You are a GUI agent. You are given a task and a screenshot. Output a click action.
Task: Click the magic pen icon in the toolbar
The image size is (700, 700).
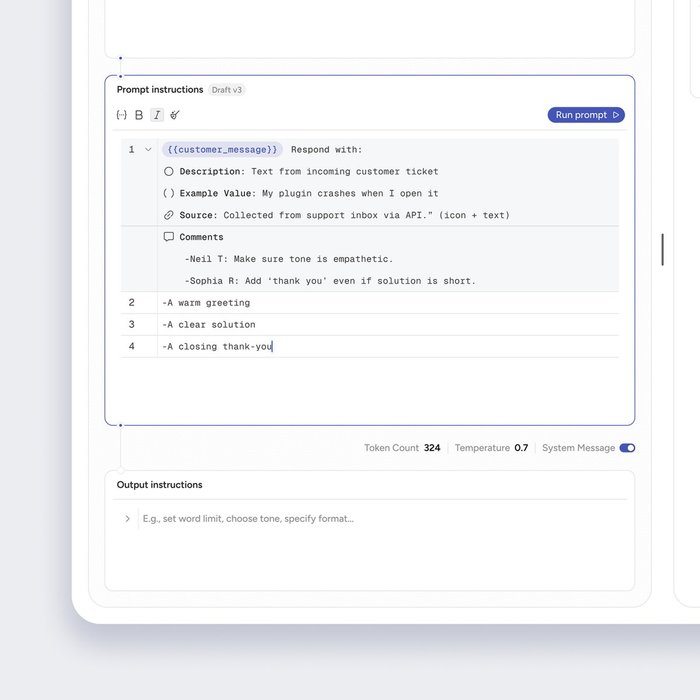tap(175, 115)
